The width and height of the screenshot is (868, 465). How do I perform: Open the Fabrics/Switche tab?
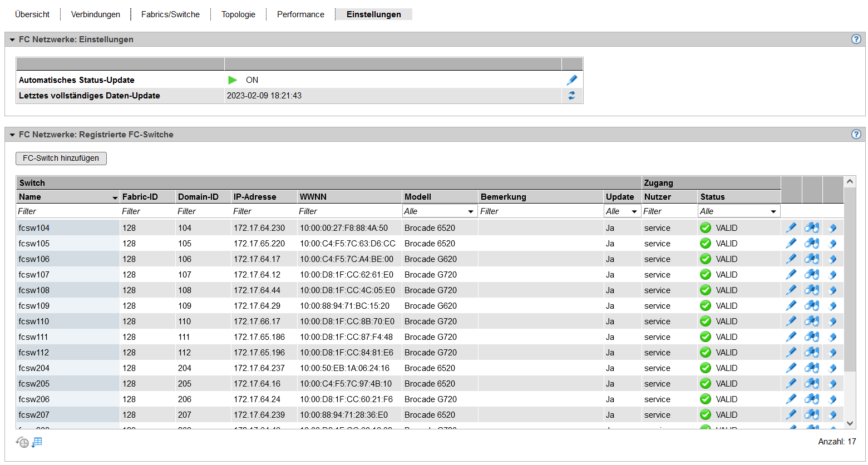coord(170,14)
